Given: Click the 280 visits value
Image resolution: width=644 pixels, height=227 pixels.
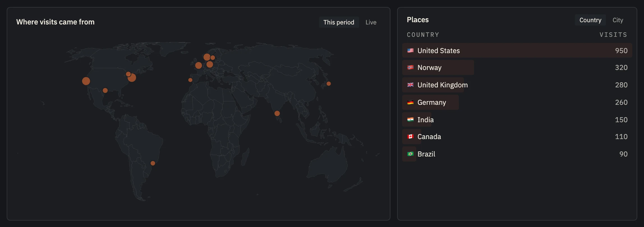Looking at the screenshot, I should tap(621, 85).
